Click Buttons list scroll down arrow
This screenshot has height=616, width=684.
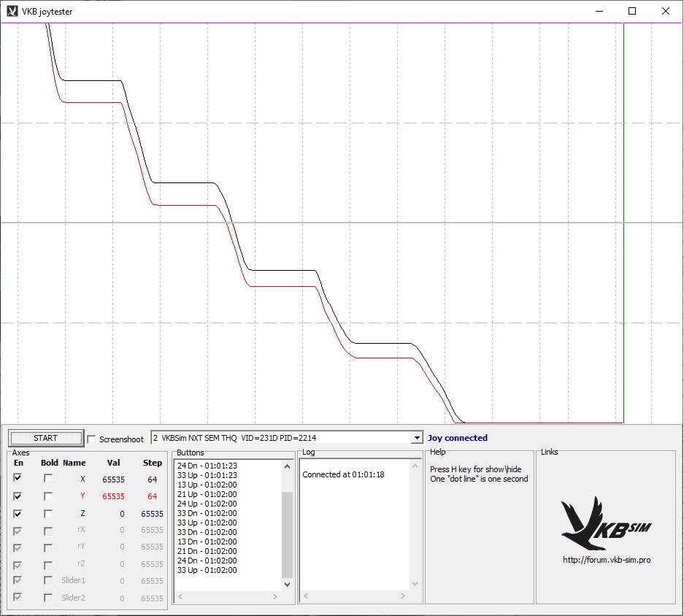tap(287, 584)
